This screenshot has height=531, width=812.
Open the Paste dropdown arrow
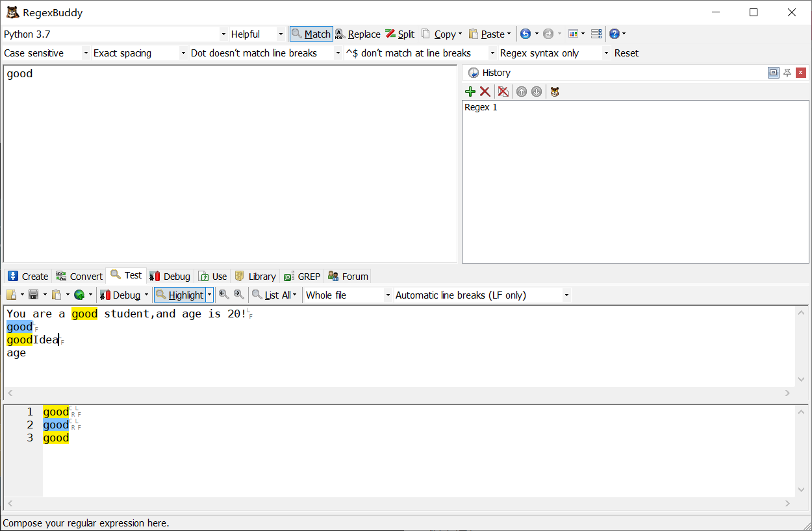click(509, 34)
